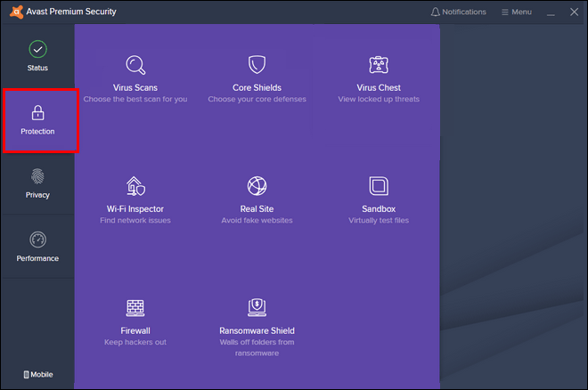Click the Mobile link at bottom
The image size is (588, 390).
(37, 375)
